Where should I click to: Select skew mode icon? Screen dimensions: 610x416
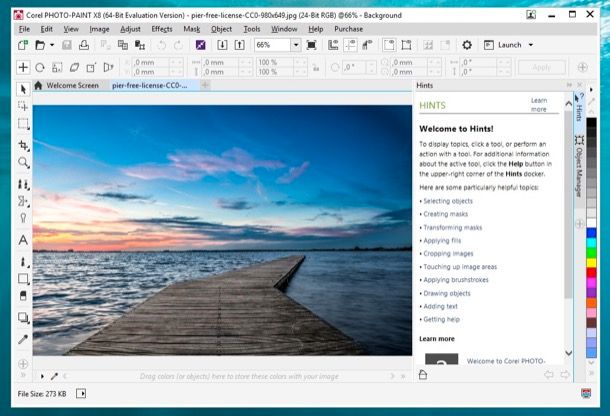coord(74,67)
